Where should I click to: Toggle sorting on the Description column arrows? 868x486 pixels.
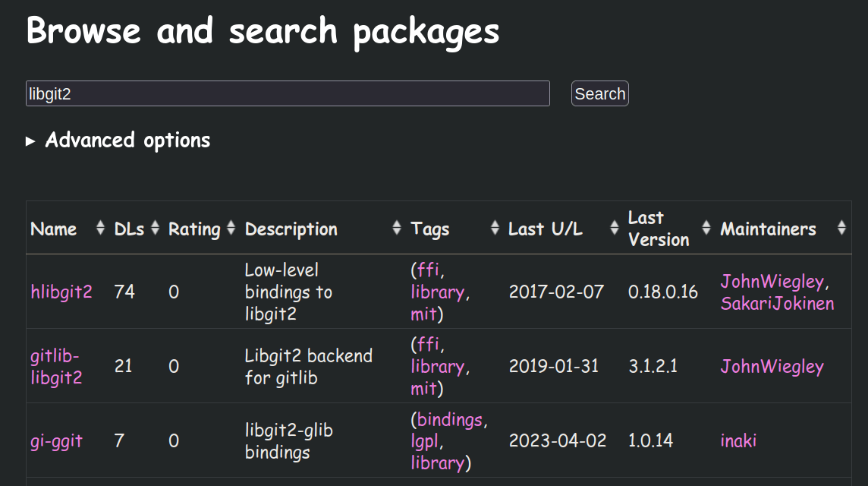(396, 228)
